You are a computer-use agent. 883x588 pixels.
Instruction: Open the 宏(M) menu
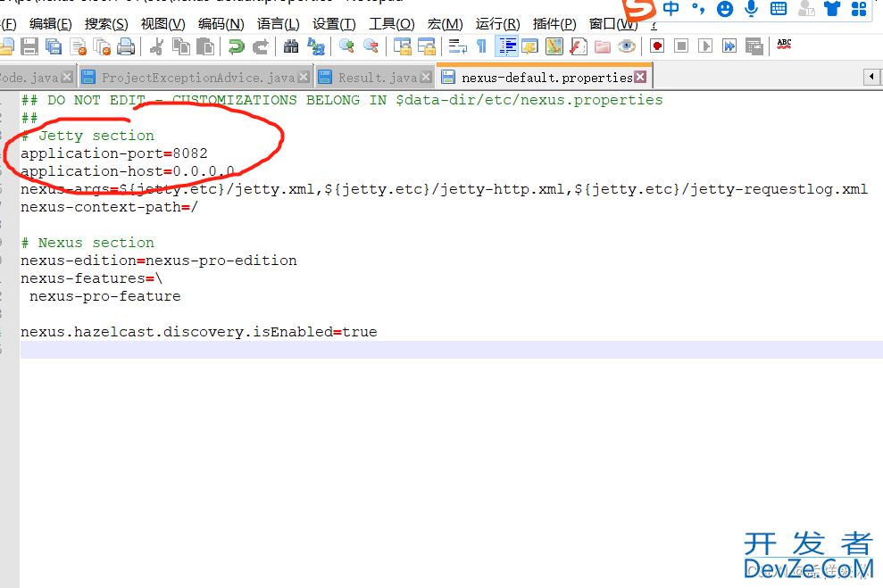[x=445, y=24]
